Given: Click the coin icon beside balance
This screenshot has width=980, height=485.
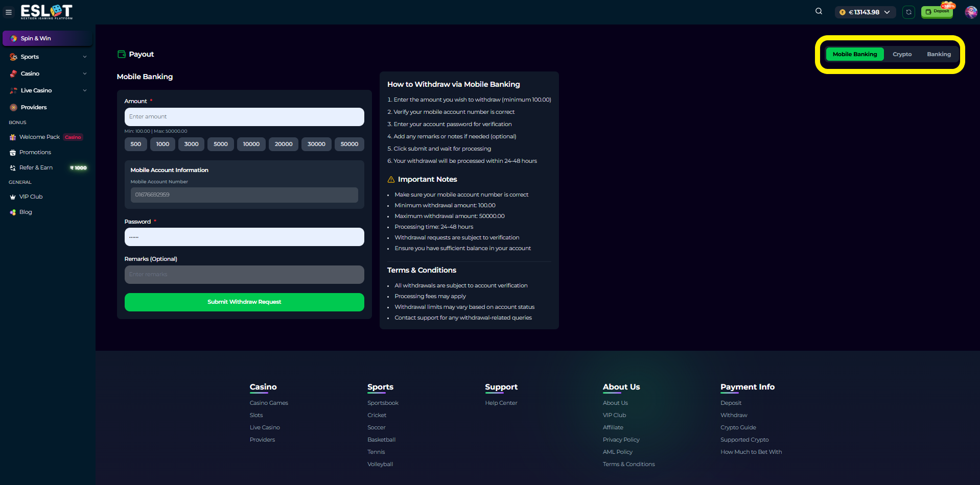Looking at the screenshot, I should tap(843, 12).
